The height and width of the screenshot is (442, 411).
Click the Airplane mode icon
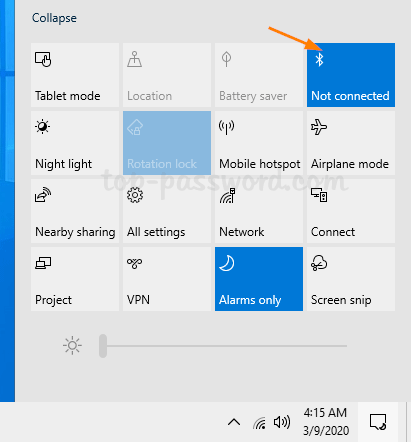[319, 127]
